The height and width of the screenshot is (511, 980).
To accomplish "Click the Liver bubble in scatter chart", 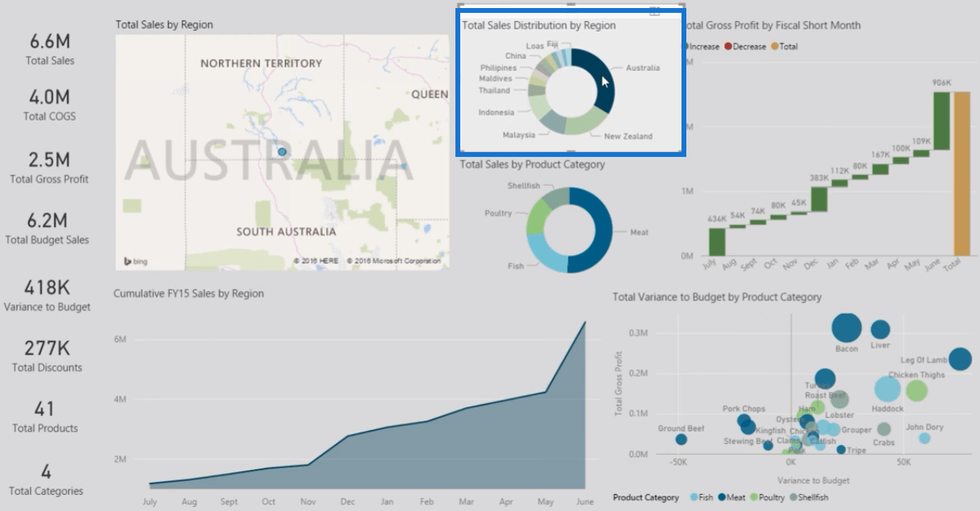I will 880,329.
